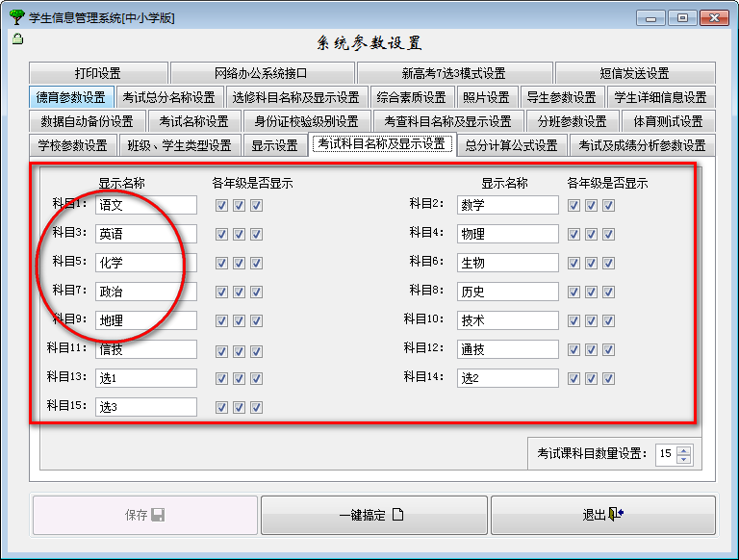Click the 退出 button
This screenshot has height=560, width=739.
[602, 515]
